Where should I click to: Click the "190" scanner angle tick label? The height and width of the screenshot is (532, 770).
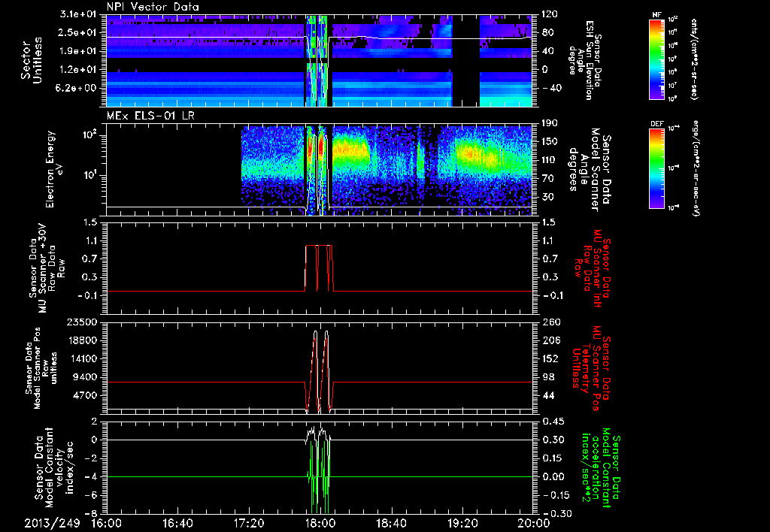coord(549,123)
